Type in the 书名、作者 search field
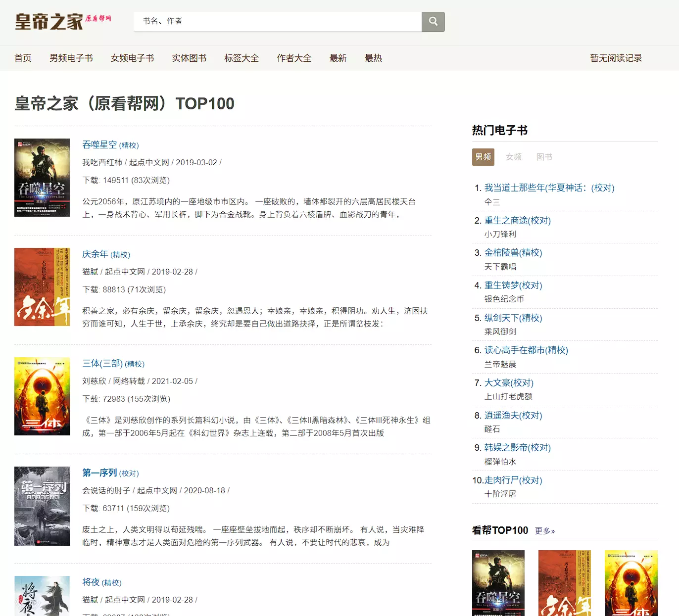Screen dimensions: 679x616 click(x=277, y=21)
